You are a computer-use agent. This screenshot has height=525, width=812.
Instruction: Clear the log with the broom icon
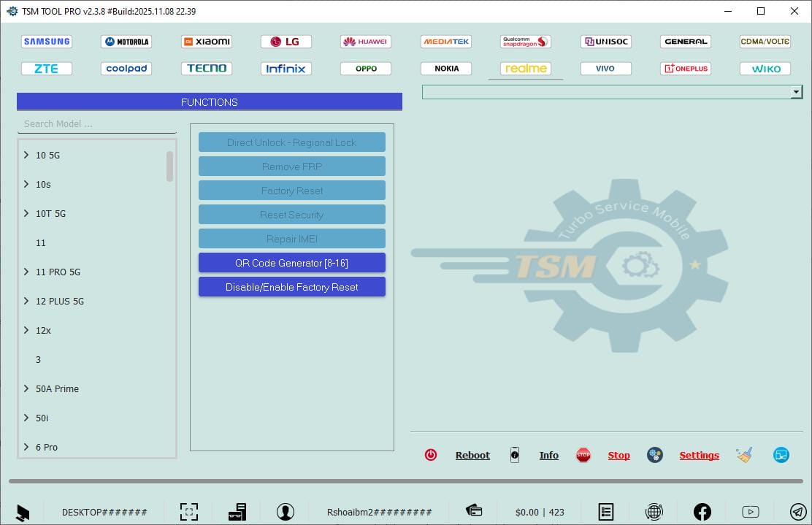click(745, 454)
